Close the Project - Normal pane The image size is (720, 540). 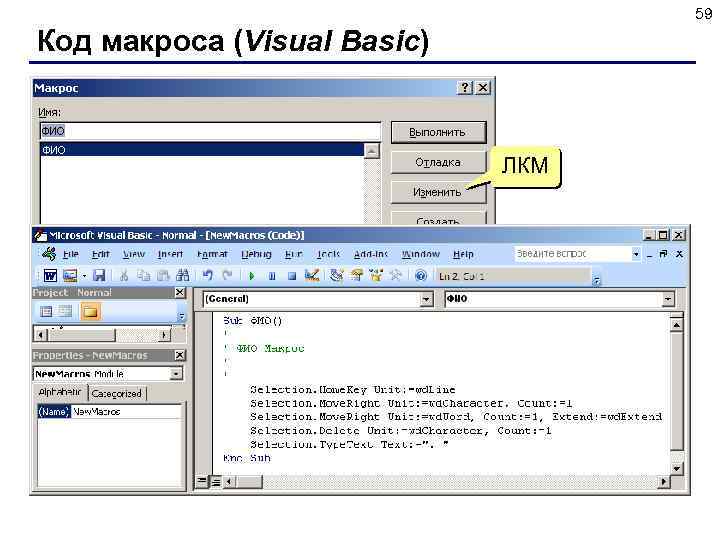tap(180, 292)
